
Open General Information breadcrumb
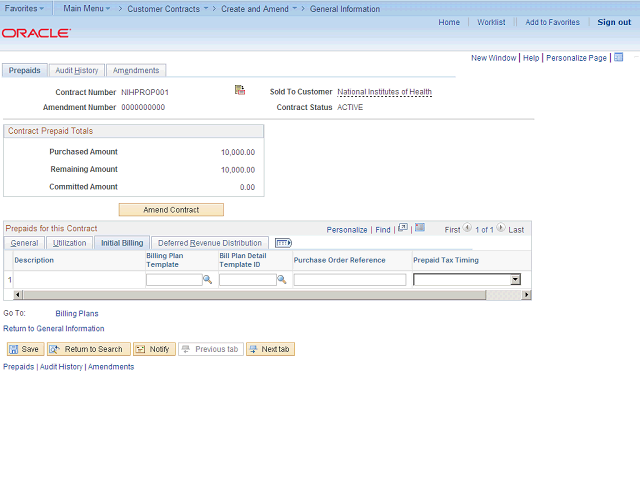coord(344,9)
